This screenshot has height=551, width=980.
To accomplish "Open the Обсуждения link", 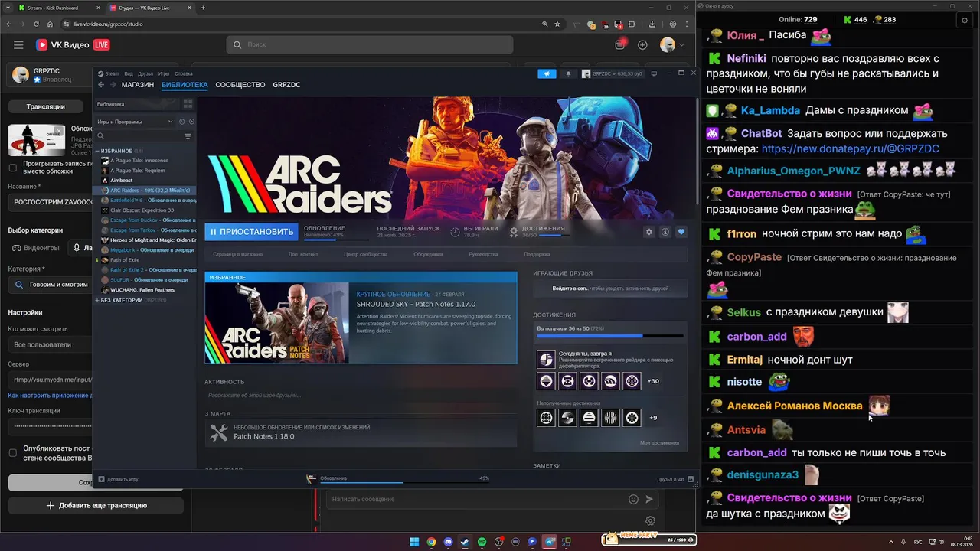I will pos(428,254).
